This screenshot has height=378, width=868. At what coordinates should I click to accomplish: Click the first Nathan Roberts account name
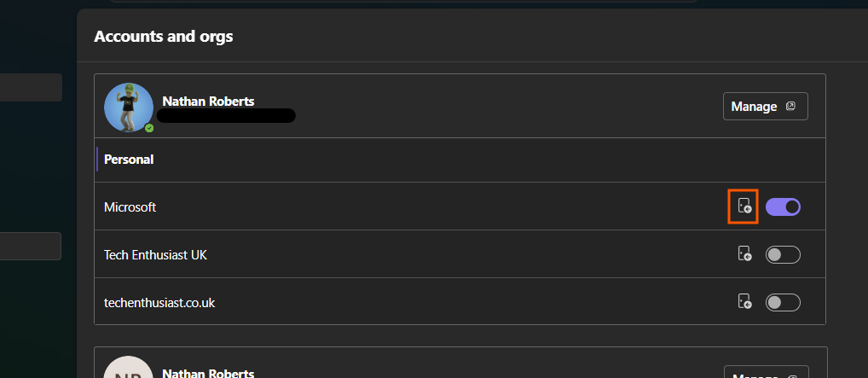click(x=208, y=102)
